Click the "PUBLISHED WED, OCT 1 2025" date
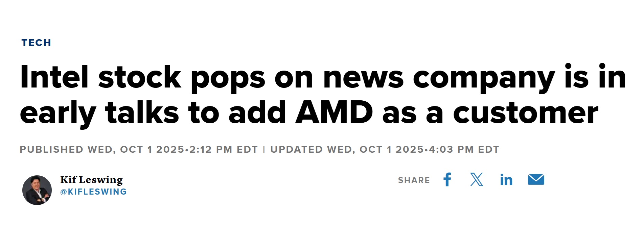The height and width of the screenshot is (225, 644). 102,150
